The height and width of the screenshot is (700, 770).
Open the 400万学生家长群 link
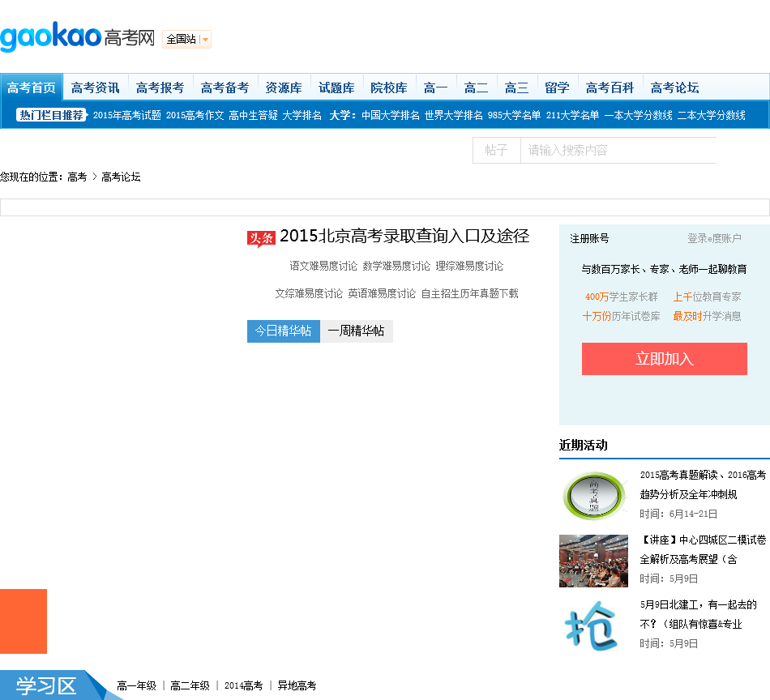coord(621,297)
